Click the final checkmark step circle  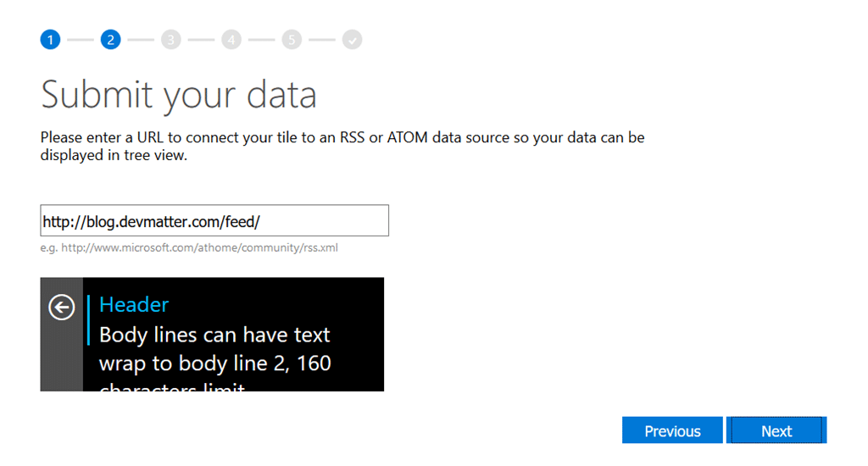(x=352, y=40)
